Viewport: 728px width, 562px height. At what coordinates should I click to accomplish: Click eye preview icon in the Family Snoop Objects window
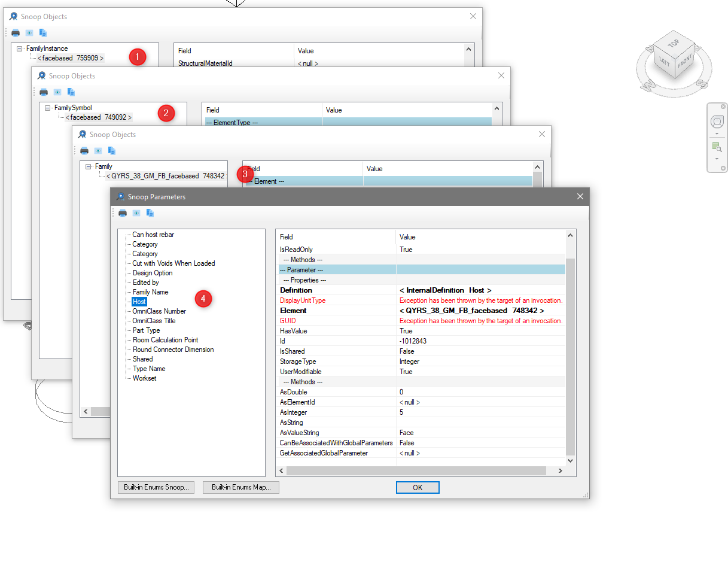[98, 151]
